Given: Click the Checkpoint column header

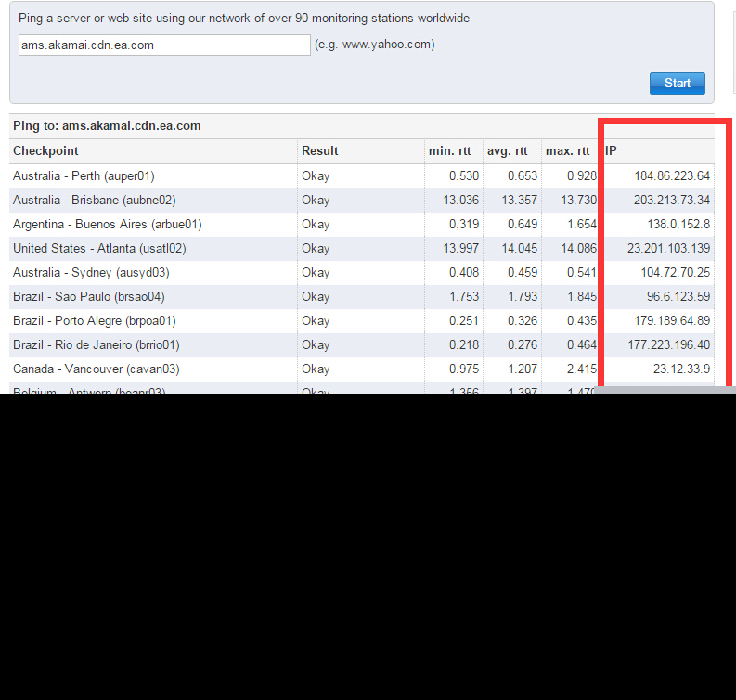Looking at the screenshot, I should [45, 151].
